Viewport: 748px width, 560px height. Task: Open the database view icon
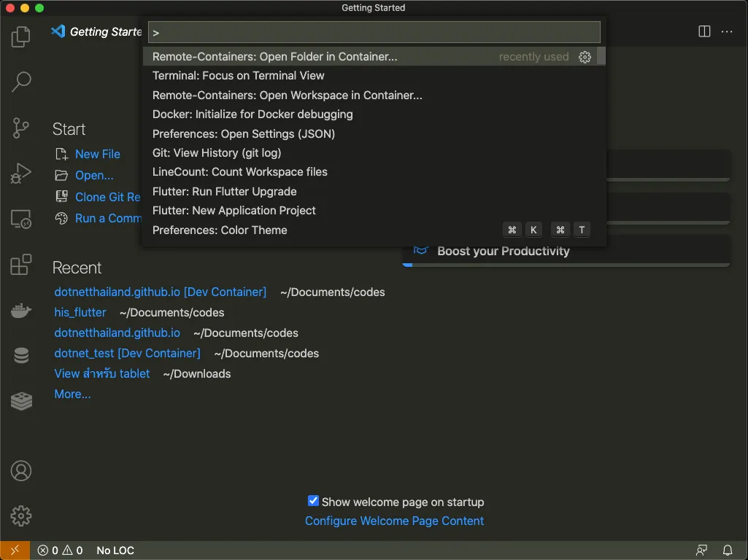click(x=20, y=356)
